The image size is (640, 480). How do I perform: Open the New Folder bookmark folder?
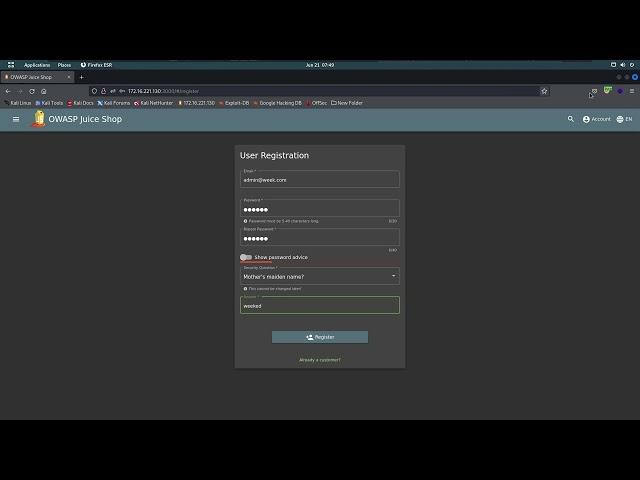coord(347,103)
